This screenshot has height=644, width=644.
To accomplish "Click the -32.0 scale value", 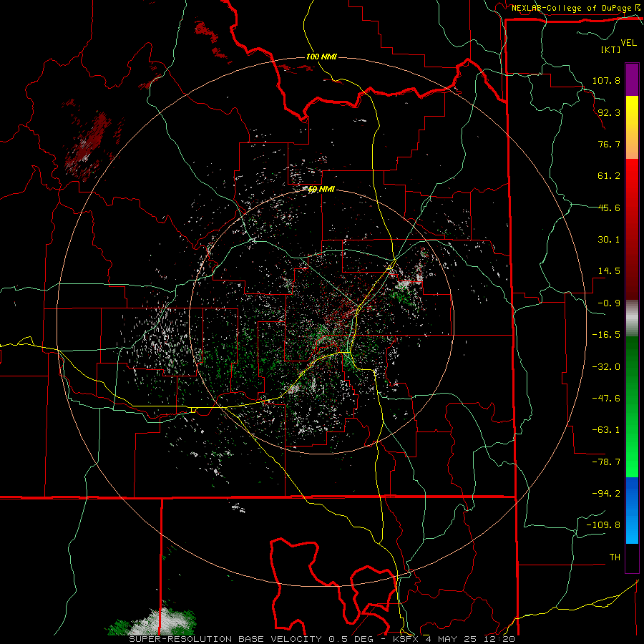I will click(x=606, y=367).
